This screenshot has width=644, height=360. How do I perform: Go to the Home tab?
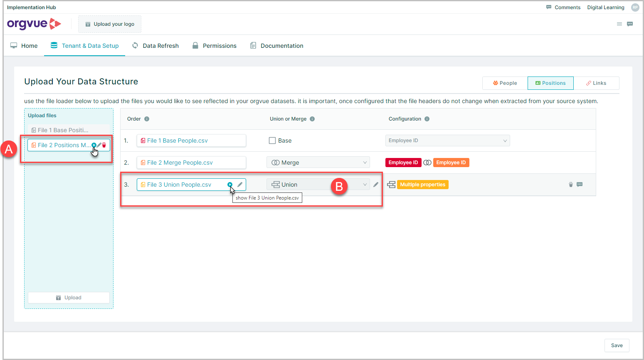[x=24, y=46]
